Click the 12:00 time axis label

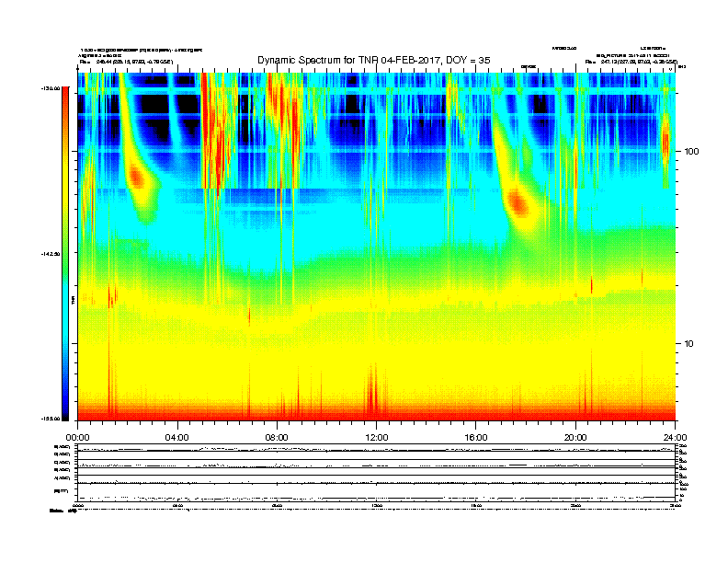377,438
